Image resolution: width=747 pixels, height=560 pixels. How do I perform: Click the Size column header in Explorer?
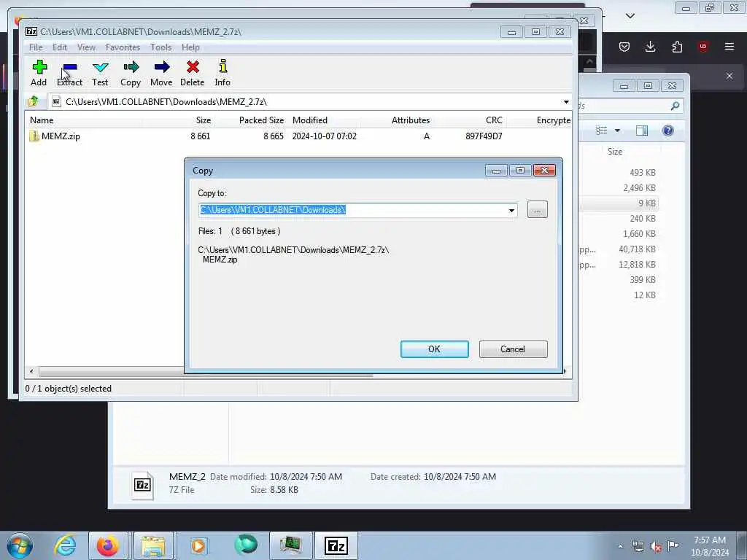(614, 152)
